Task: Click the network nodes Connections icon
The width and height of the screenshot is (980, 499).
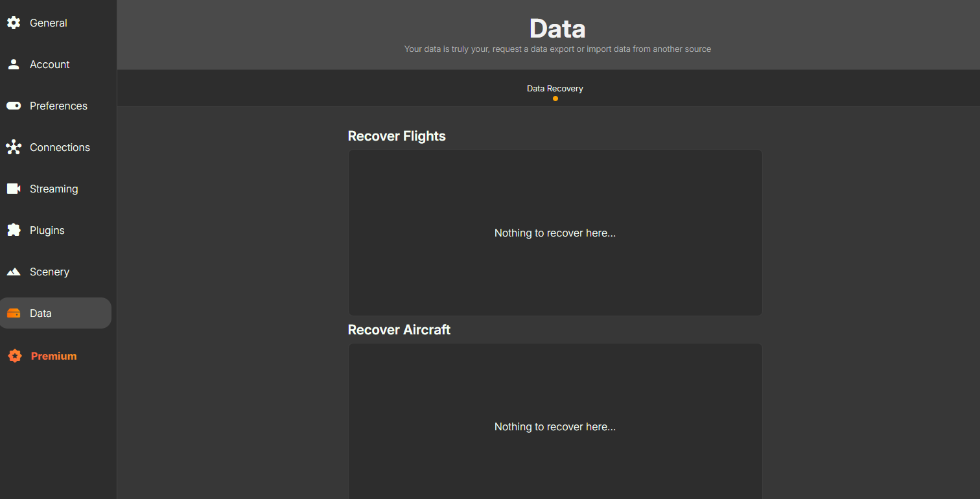Action: coord(14,147)
